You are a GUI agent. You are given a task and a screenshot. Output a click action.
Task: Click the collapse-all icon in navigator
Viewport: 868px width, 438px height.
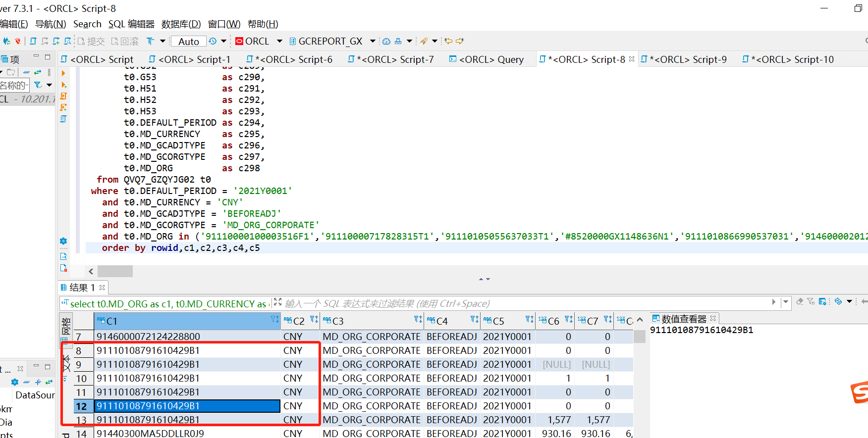tap(26, 72)
